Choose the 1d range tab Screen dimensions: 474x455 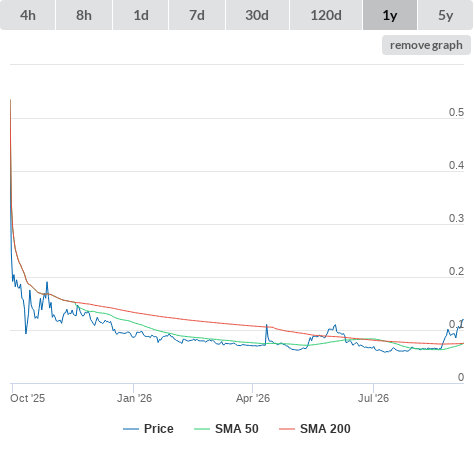click(141, 15)
